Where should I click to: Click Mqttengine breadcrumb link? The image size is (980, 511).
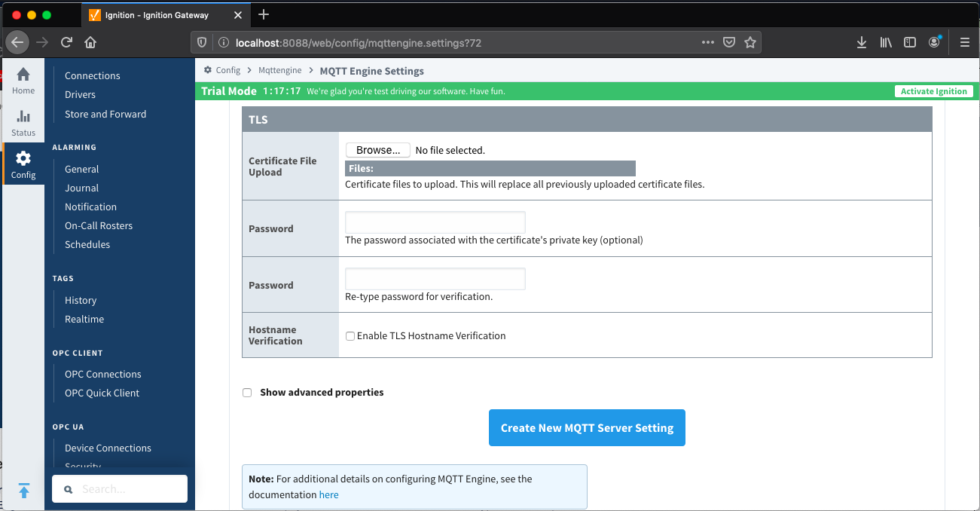point(280,70)
